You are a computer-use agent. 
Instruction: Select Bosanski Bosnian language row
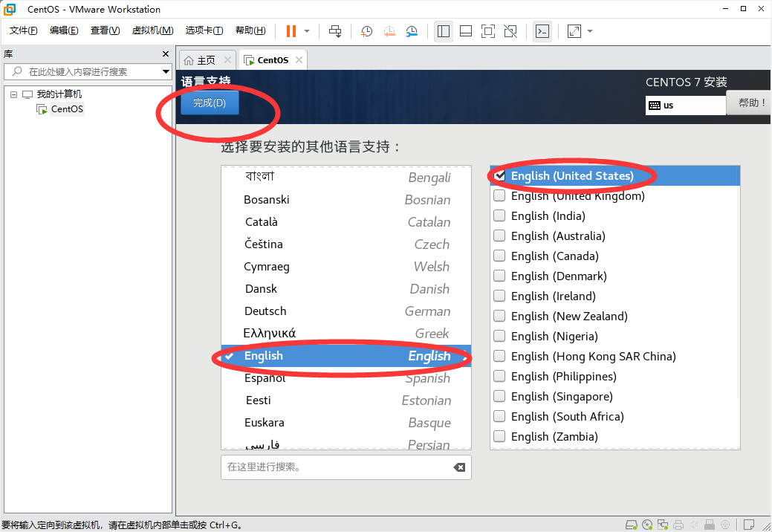(x=346, y=200)
